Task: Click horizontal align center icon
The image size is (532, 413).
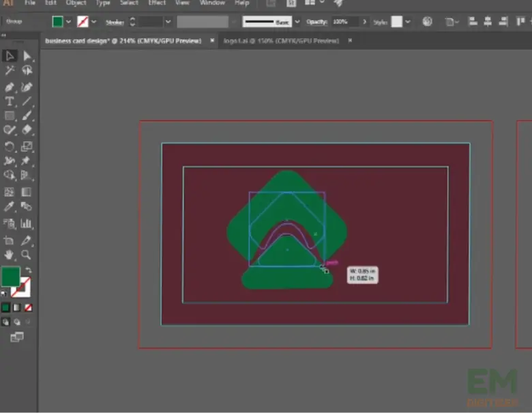Action: click(x=488, y=22)
